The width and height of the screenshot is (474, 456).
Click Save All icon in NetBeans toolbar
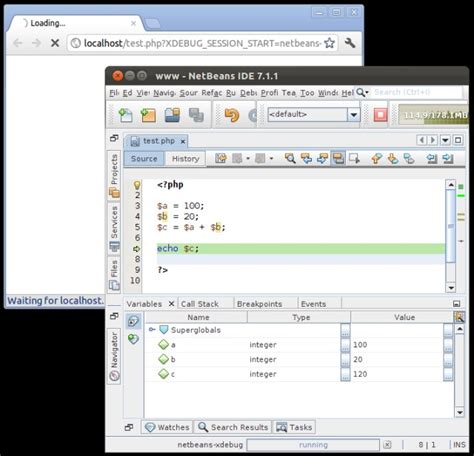point(196,115)
